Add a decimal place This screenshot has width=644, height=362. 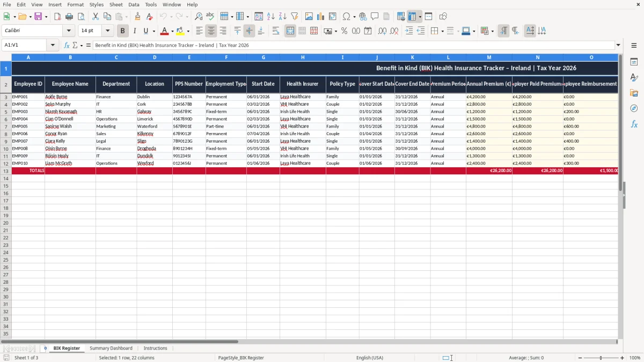pos(382,31)
